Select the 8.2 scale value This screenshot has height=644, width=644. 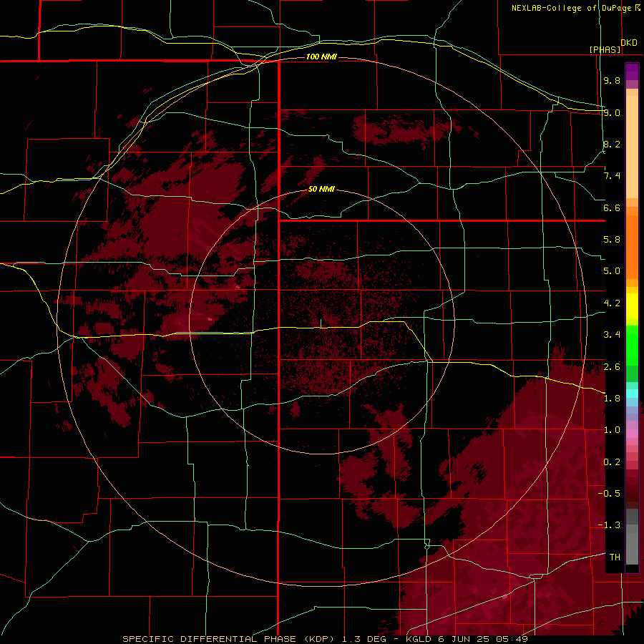(612, 144)
